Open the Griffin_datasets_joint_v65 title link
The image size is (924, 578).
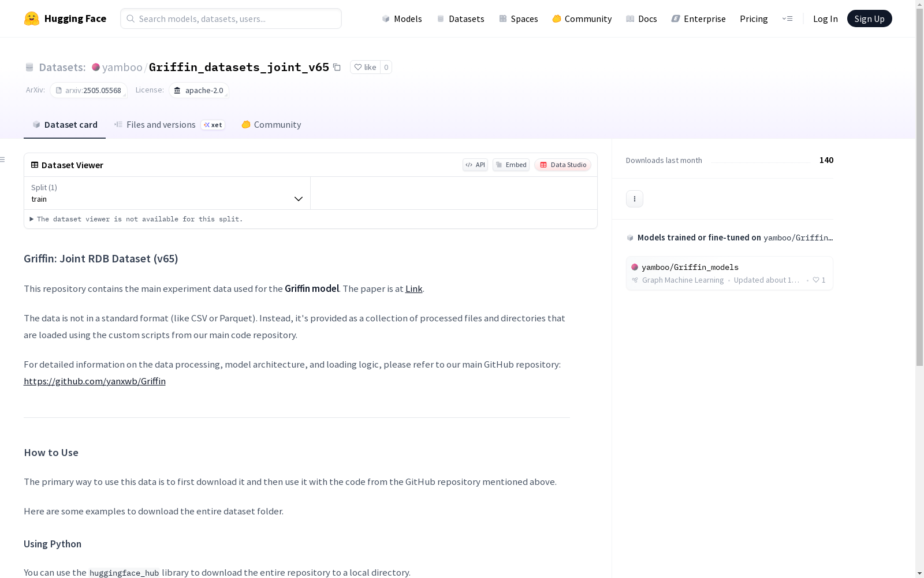click(239, 67)
